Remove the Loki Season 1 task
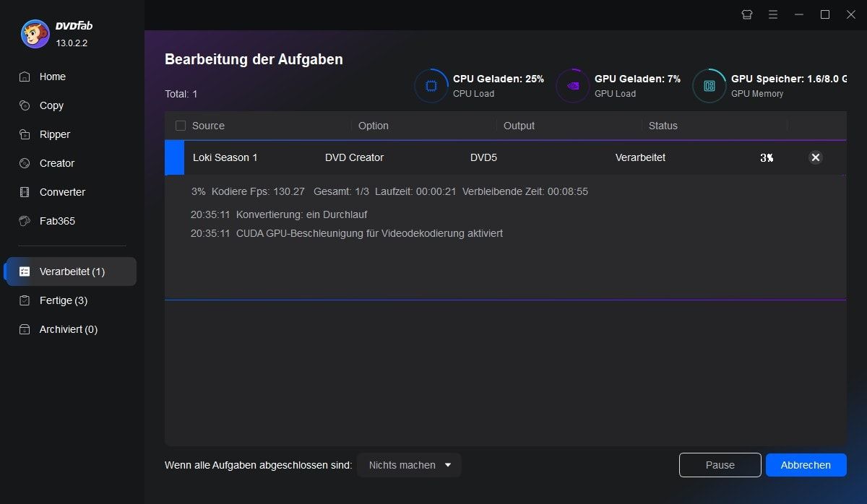 (816, 157)
